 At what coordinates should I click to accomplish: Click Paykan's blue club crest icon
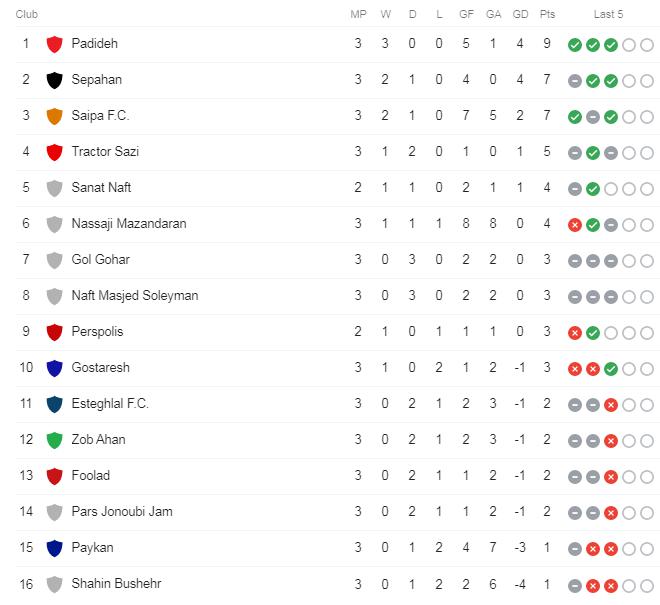(x=55, y=548)
